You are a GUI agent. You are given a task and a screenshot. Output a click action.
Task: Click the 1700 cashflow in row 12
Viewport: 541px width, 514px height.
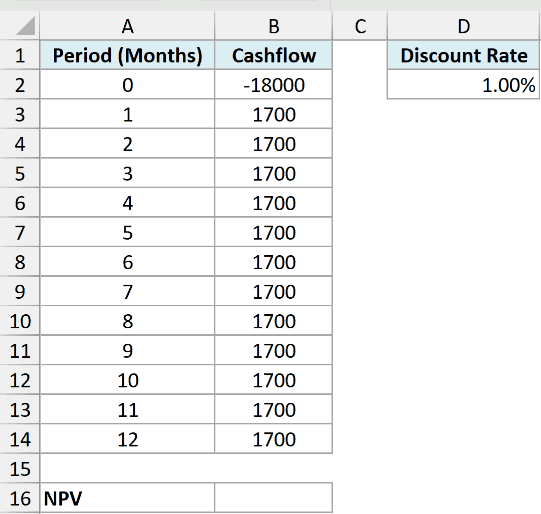(x=274, y=380)
